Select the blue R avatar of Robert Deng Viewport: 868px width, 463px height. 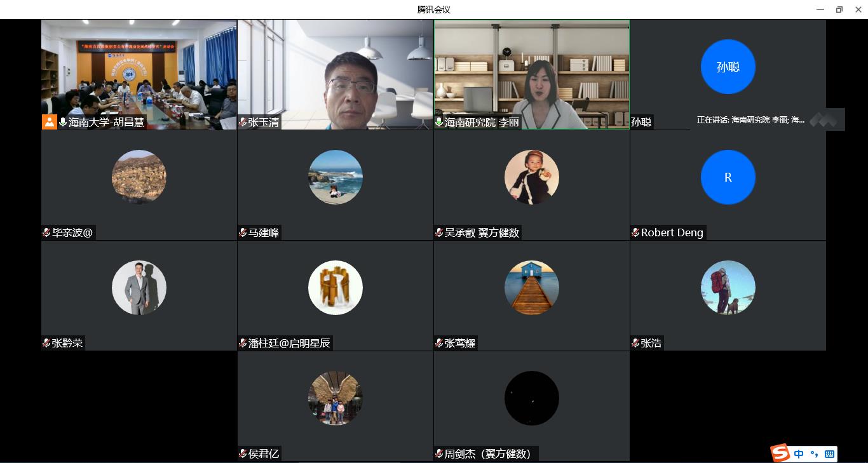pyautogui.click(x=728, y=177)
